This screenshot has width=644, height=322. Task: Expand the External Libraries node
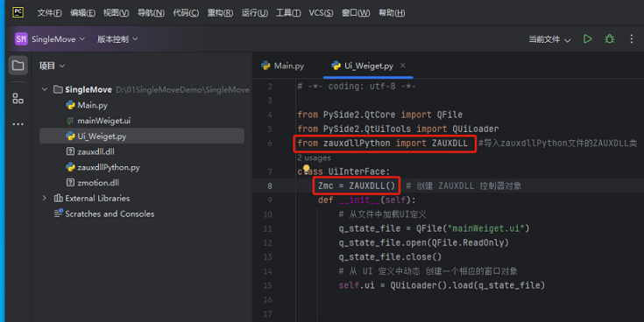[45, 198]
